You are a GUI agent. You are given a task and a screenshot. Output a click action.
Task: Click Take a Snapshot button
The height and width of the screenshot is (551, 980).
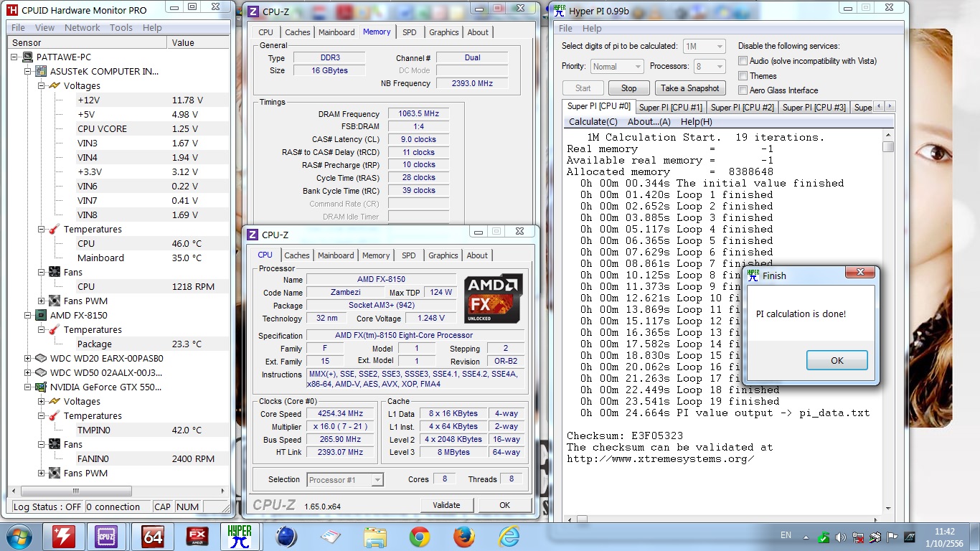click(x=690, y=88)
